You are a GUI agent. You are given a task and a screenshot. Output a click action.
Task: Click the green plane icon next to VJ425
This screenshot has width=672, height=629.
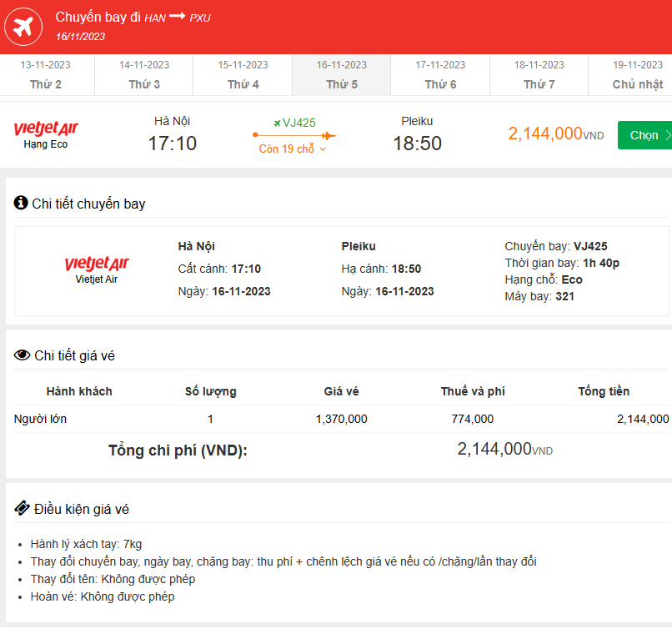tap(277, 123)
